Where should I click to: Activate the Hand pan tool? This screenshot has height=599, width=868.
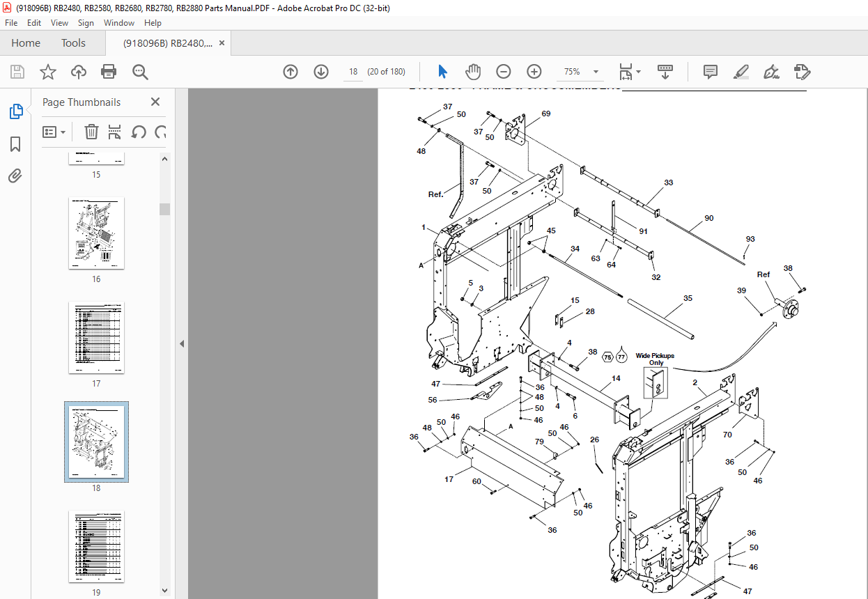tap(473, 72)
